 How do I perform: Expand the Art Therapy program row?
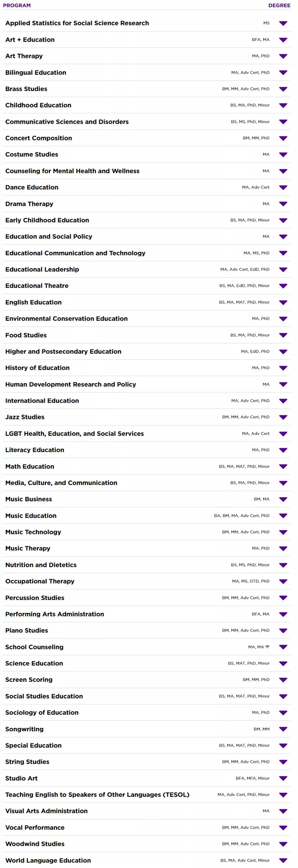coord(283,56)
